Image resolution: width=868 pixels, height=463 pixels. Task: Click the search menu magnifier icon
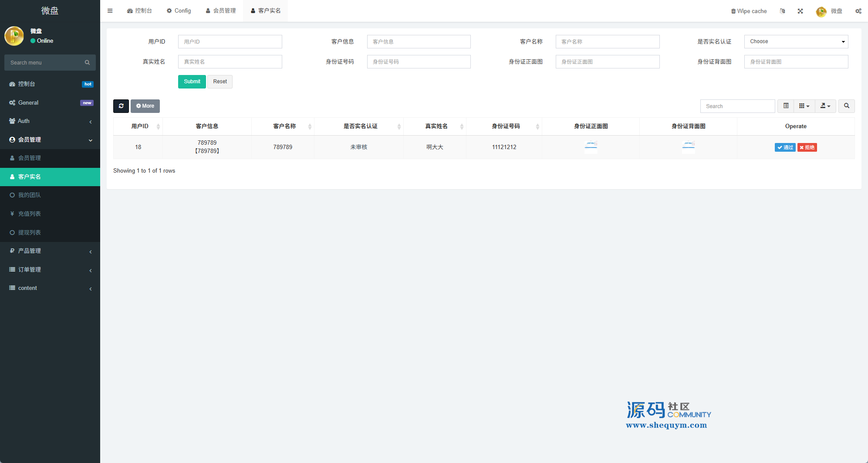point(87,63)
